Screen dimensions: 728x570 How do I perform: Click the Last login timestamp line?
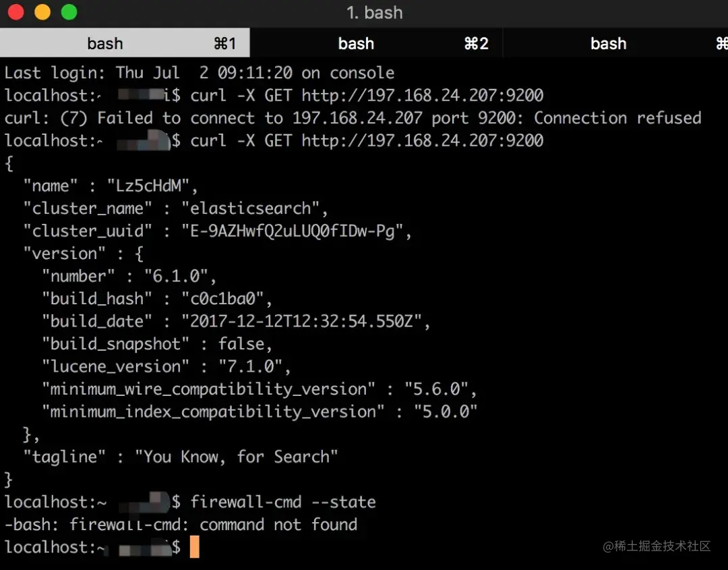199,72
